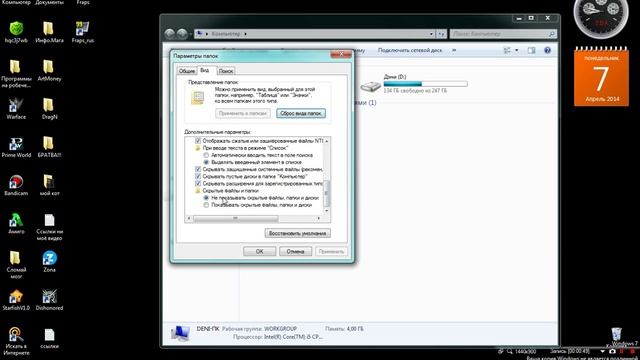Open the view options dropdown arrow in toolbar

point(517,50)
